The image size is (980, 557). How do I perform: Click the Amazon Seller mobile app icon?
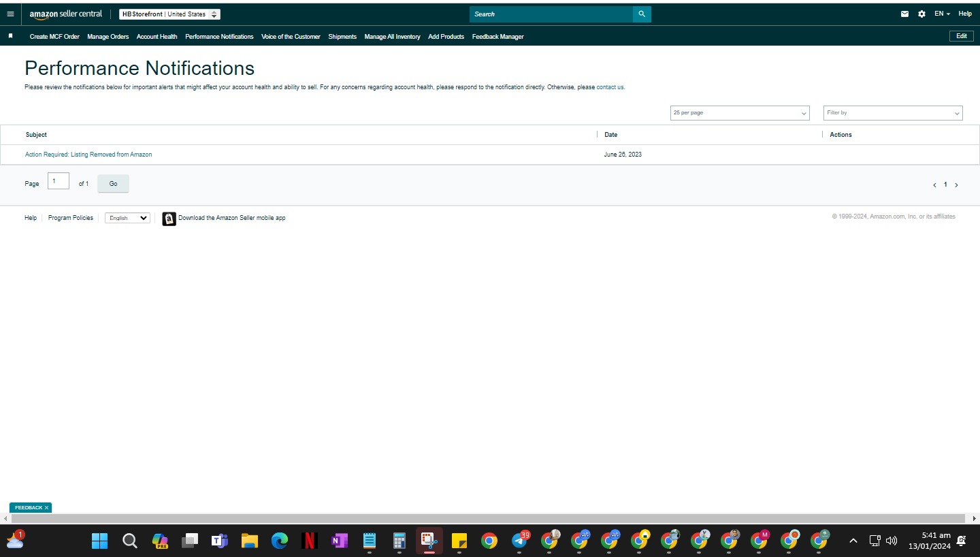point(169,219)
